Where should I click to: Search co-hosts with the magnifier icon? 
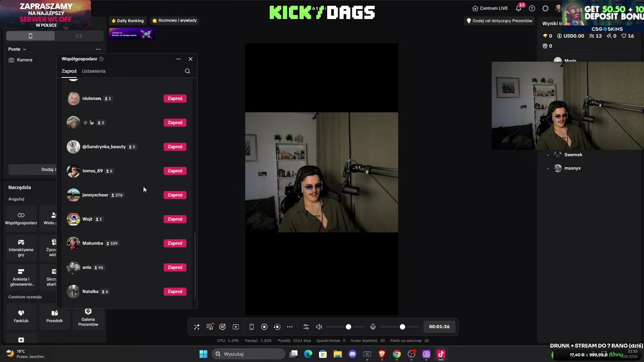pos(187,71)
